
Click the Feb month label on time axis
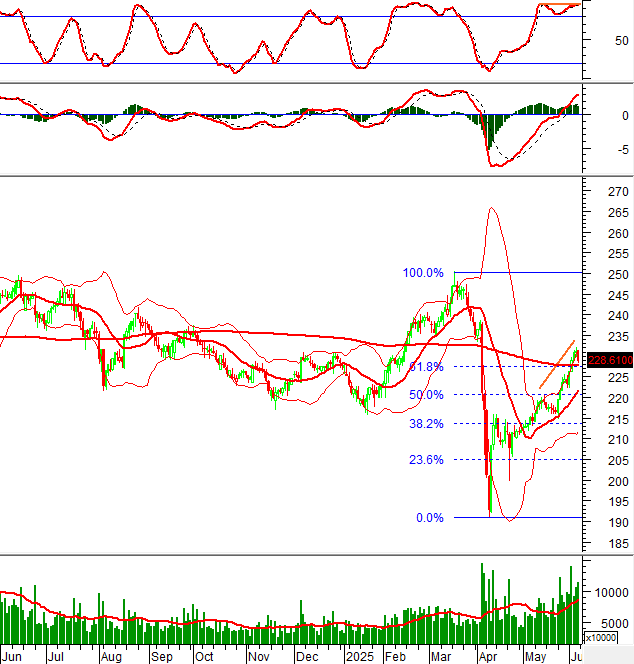tap(395, 657)
